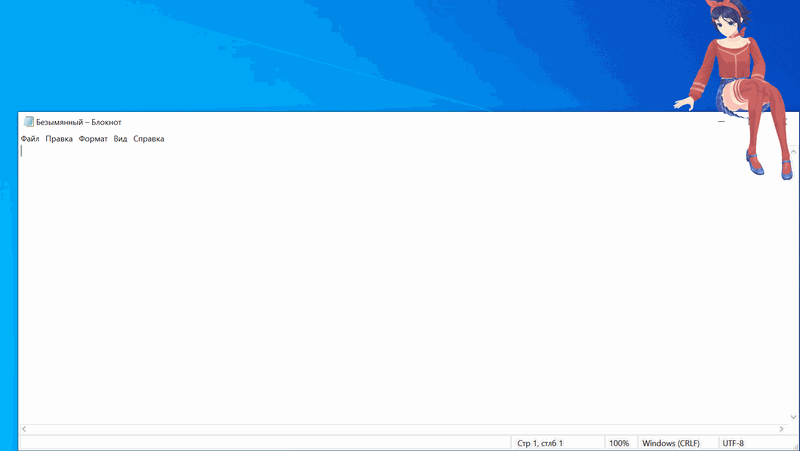Click the Notepad icon in title bar
Viewport: 800px width, 451px height.
pos(29,122)
